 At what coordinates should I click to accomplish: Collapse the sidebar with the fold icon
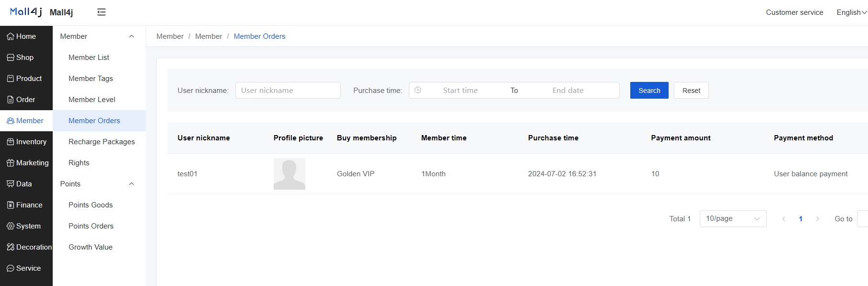(102, 12)
